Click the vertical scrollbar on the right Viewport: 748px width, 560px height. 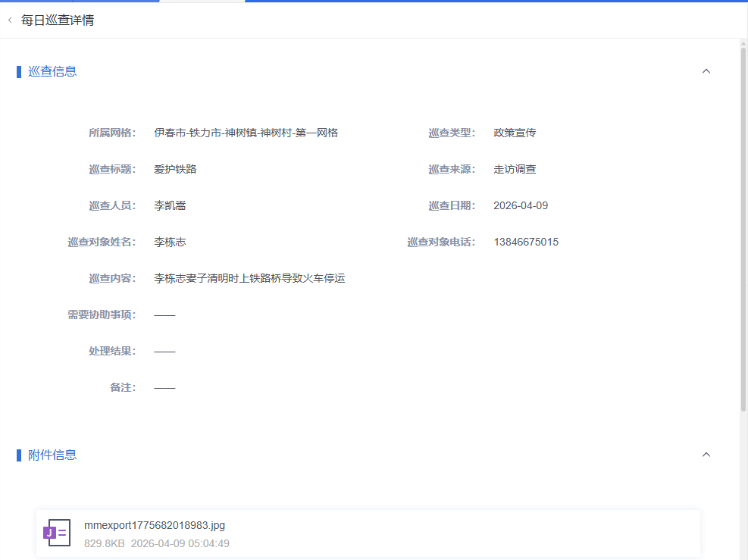pos(743,227)
